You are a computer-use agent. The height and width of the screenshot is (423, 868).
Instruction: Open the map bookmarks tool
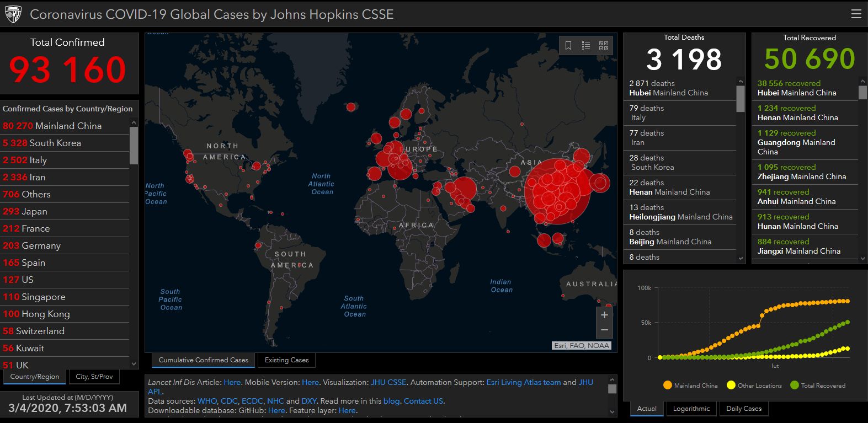568,46
